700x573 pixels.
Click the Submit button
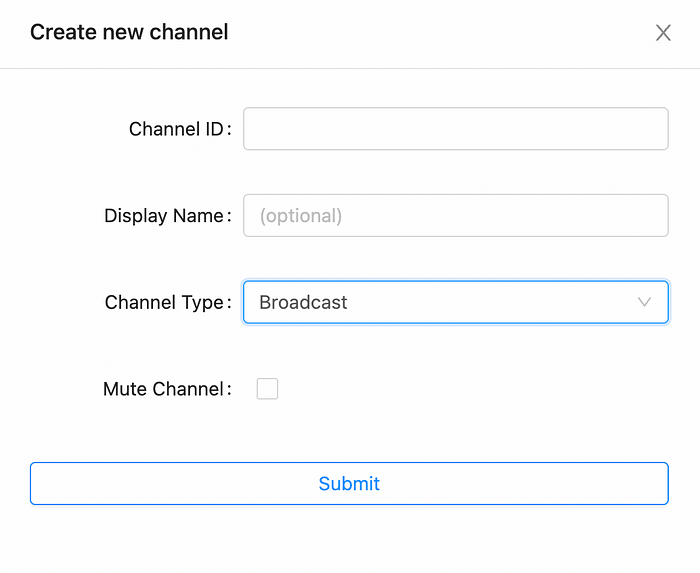coord(349,483)
